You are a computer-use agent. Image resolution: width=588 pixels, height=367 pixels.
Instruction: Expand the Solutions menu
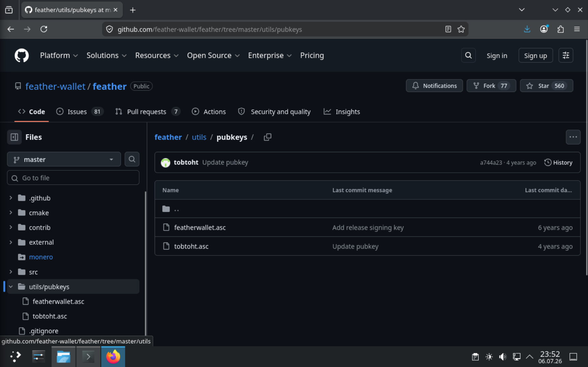coord(106,55)
